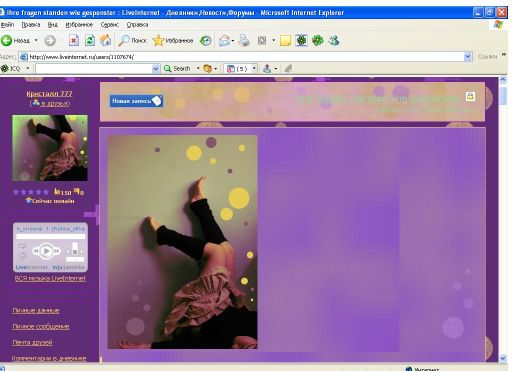Click the ICQ flower toolbar icon
This screenshot has width=512, height=371.
click(318, 41)
